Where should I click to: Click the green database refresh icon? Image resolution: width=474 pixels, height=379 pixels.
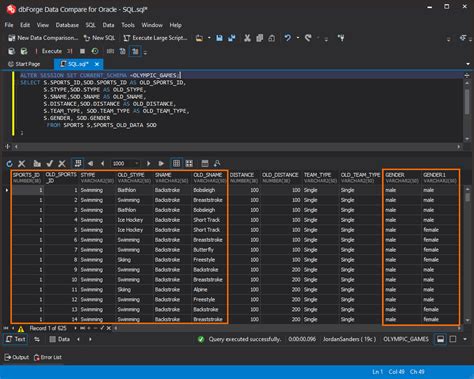click(x=24, y=51)
